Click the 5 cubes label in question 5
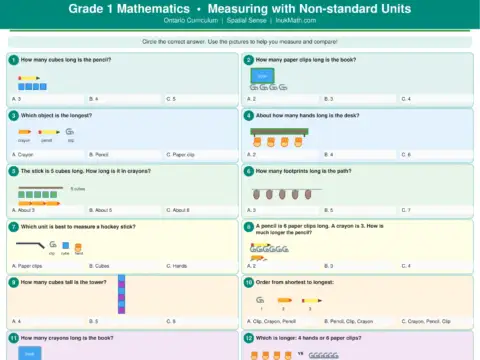 point(78,189)
